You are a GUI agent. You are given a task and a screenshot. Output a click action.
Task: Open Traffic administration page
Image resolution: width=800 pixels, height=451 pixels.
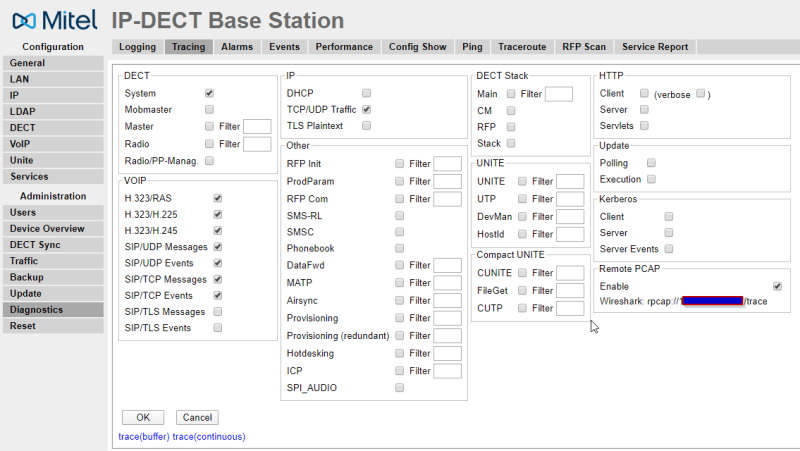pyautogui.click(x=53, y=261)
